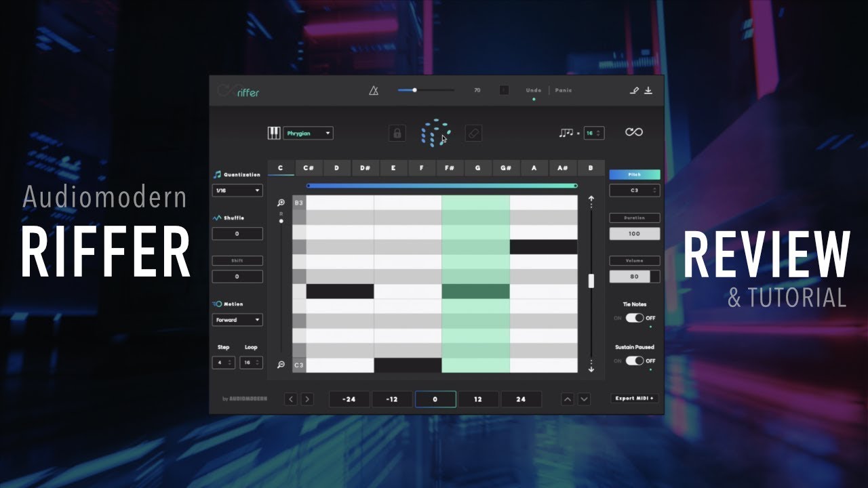Click the Step value stepper

(x=223, y=363)
